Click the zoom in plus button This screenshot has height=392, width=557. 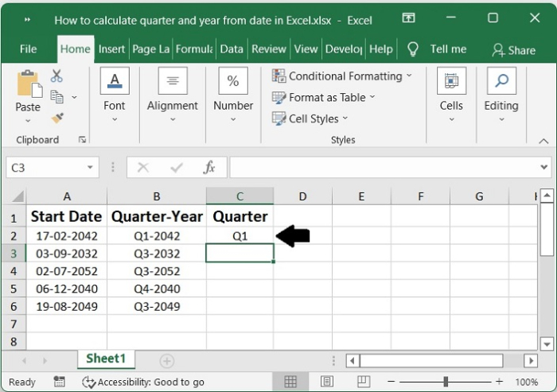[x=499, y=382]
